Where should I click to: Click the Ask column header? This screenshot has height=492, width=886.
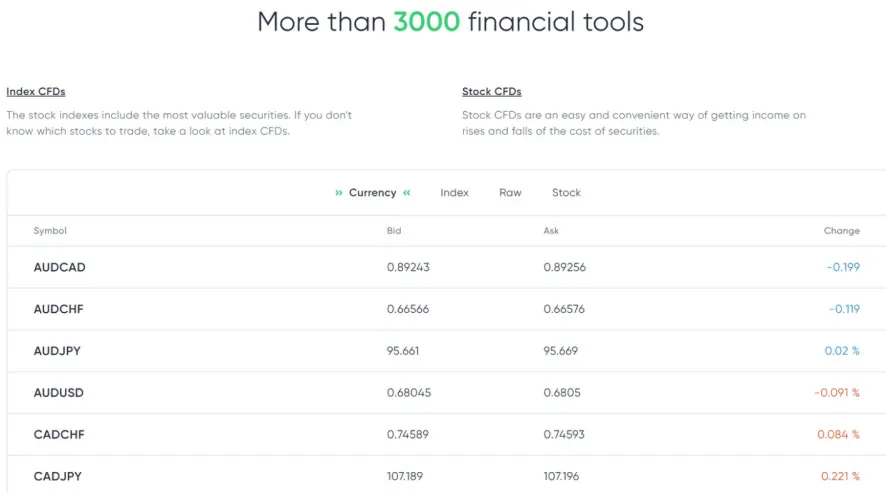click(551, 231)
